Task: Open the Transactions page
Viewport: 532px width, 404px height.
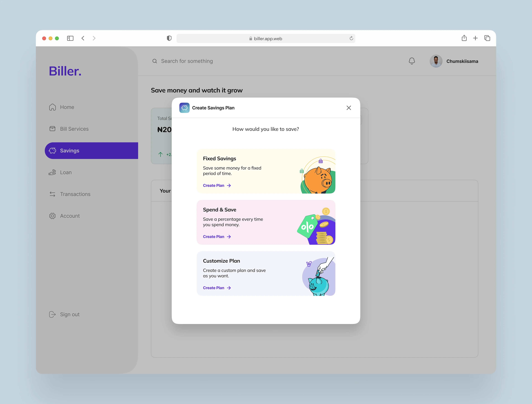Action: (75, 194)
